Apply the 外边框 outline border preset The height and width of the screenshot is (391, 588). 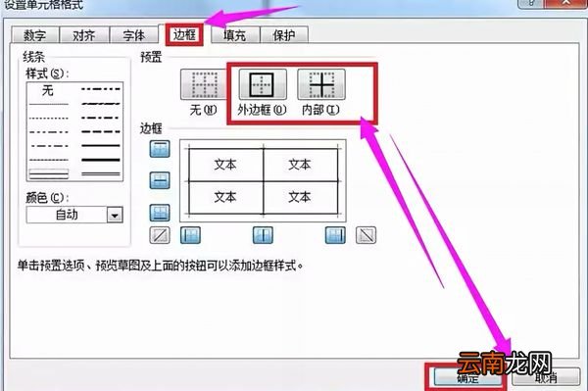point(263,84)
